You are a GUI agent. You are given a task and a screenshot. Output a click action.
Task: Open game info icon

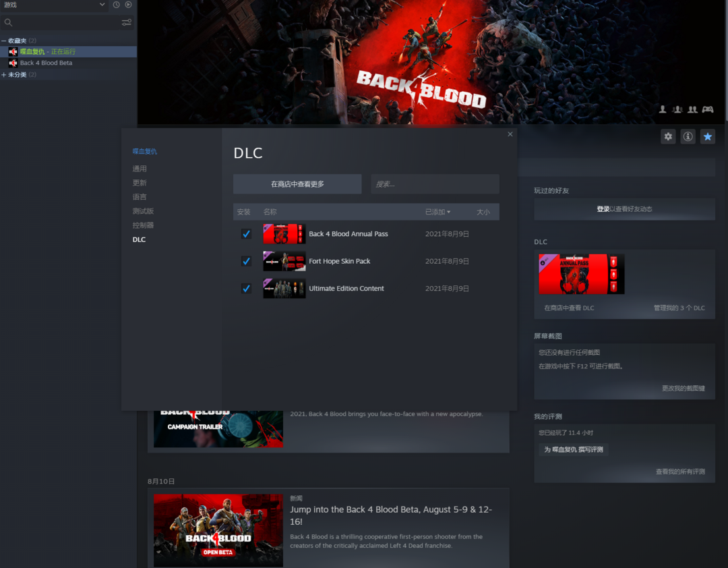click(x=688, y=137)
